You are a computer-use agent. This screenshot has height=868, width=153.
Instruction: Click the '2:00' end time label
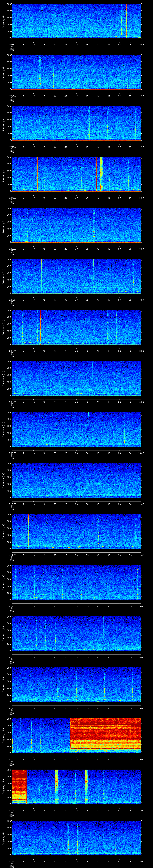141,44
